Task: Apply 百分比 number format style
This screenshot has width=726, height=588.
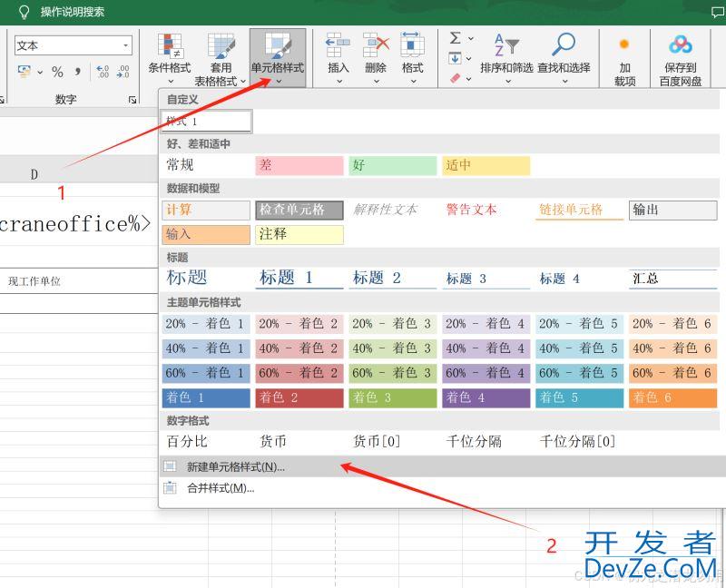Action: pos(207,441)
